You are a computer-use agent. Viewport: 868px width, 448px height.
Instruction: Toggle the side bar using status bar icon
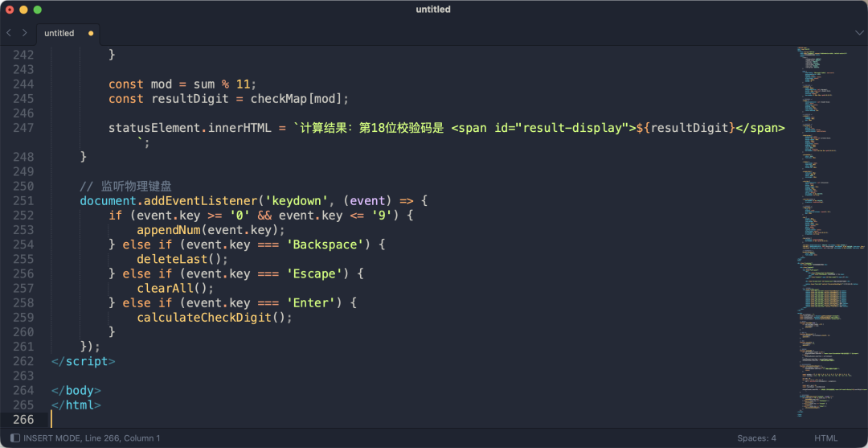pos(14,438)
